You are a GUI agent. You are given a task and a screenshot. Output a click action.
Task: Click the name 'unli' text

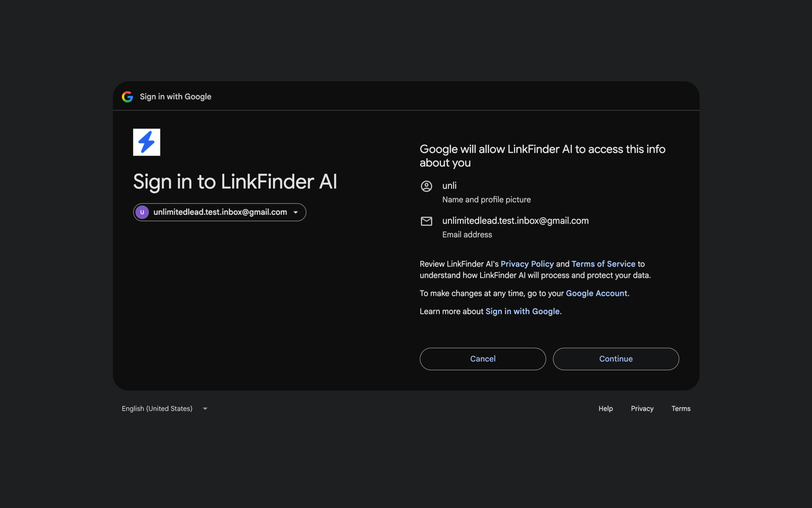[449, 186]
